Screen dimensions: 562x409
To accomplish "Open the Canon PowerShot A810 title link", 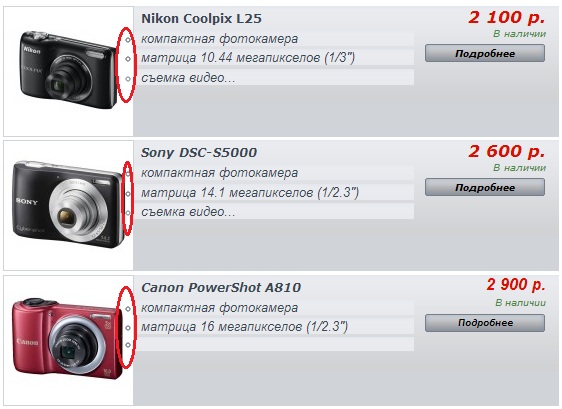I will pyautogui.click(x=221, y=287).
